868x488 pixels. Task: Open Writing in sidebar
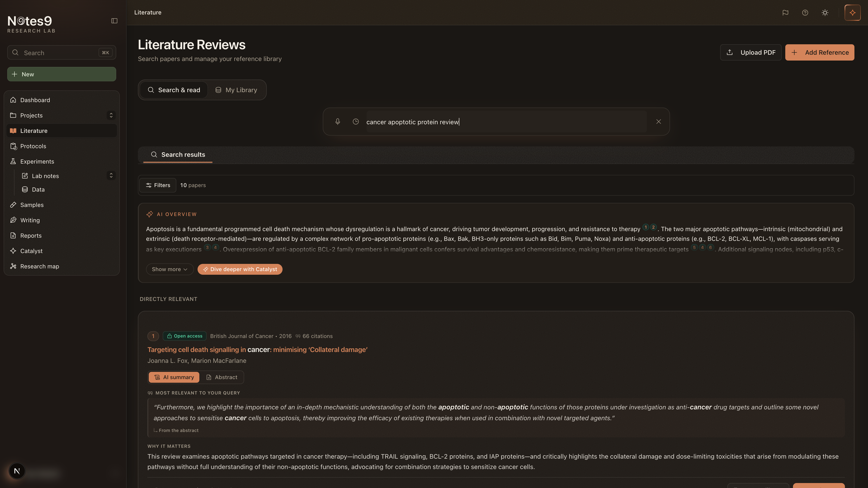click(x=62, y=220)
